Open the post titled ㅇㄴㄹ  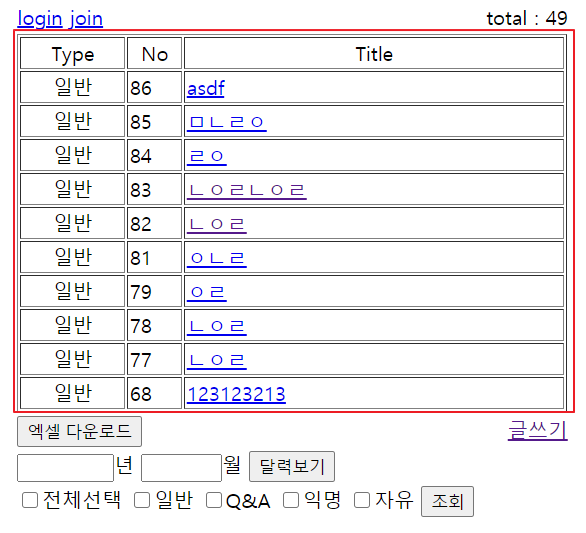(x=217, y=258)
